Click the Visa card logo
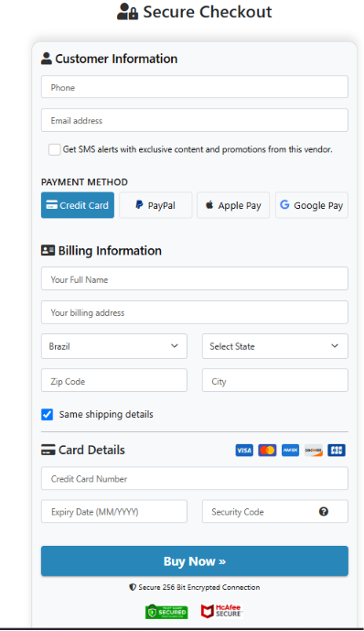Viewport: 364px width, 631px height. [244, 451]
